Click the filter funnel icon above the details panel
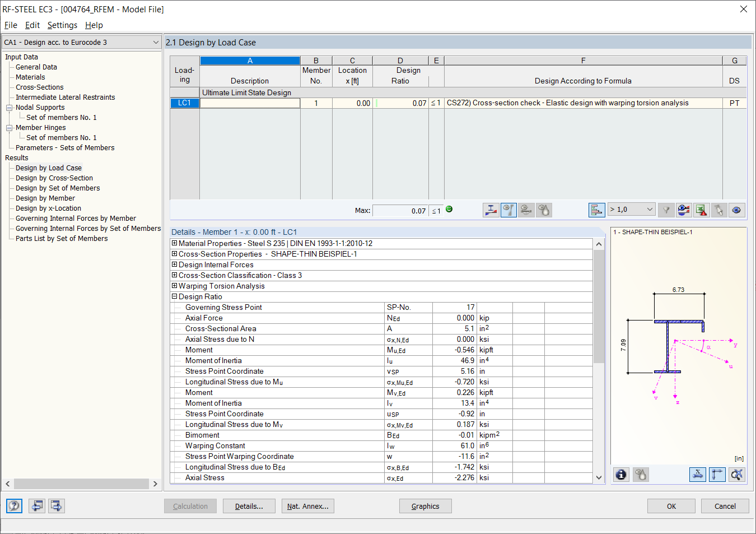 pos(666,210)
